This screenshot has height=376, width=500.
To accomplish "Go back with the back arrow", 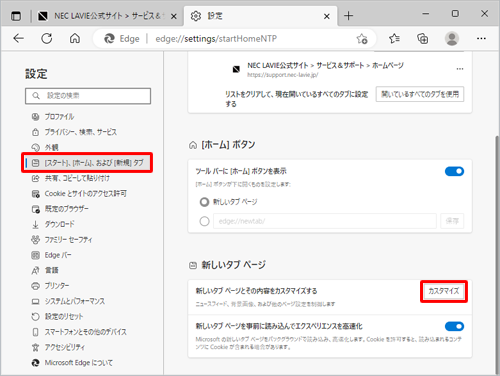I will pos(19,39).
